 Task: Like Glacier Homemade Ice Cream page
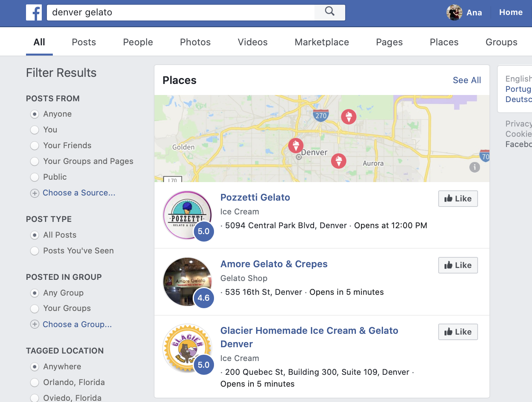tap(458, 332)
